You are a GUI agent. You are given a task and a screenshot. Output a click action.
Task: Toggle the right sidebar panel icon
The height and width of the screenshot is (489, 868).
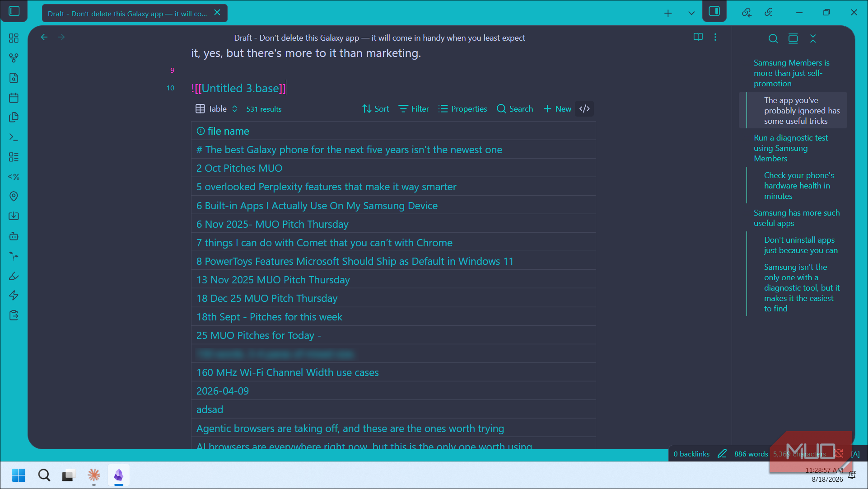click(x=714, y=11)
